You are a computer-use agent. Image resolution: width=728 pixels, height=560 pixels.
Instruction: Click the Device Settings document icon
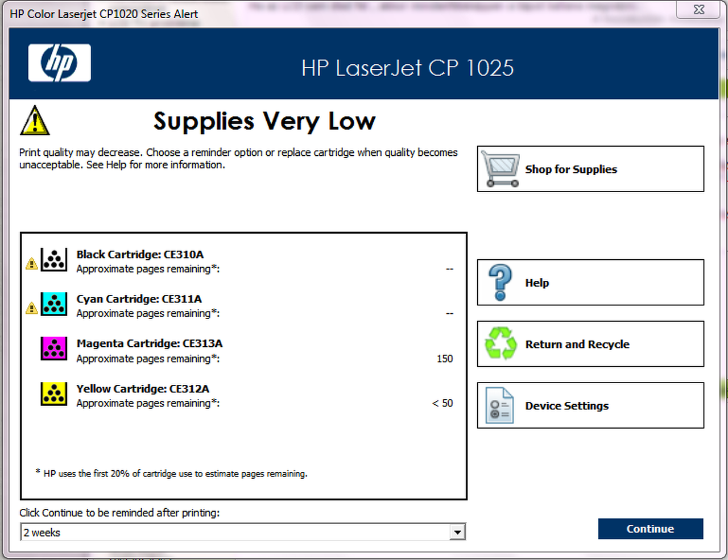tap(500, 405)
